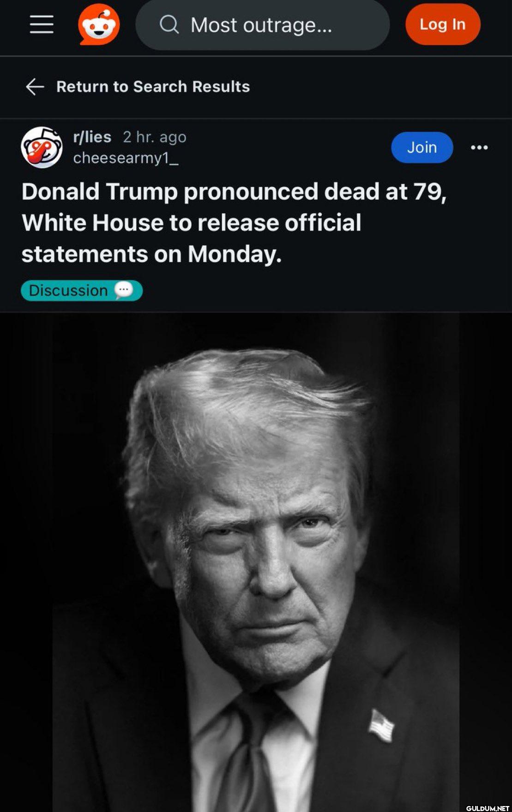Join the r/lies community

(422, 147)
